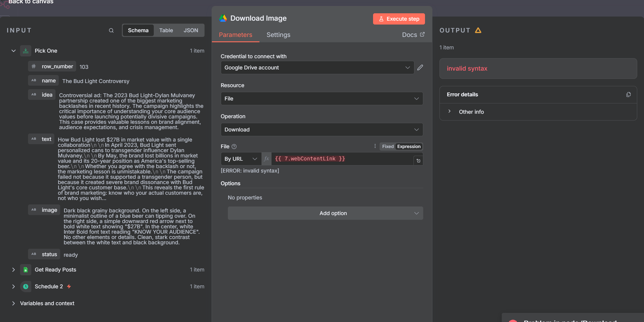Click the 'No properties' text

245,198
